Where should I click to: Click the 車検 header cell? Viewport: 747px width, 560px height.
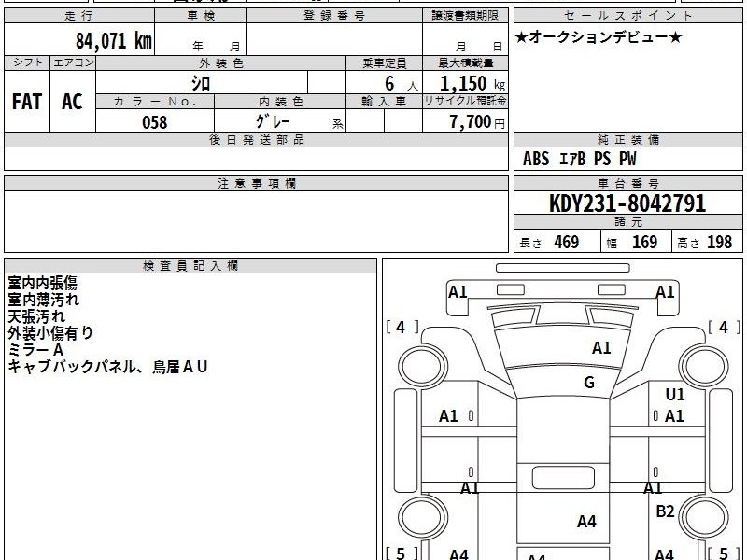pyautogui.click(x=200, y=15)
